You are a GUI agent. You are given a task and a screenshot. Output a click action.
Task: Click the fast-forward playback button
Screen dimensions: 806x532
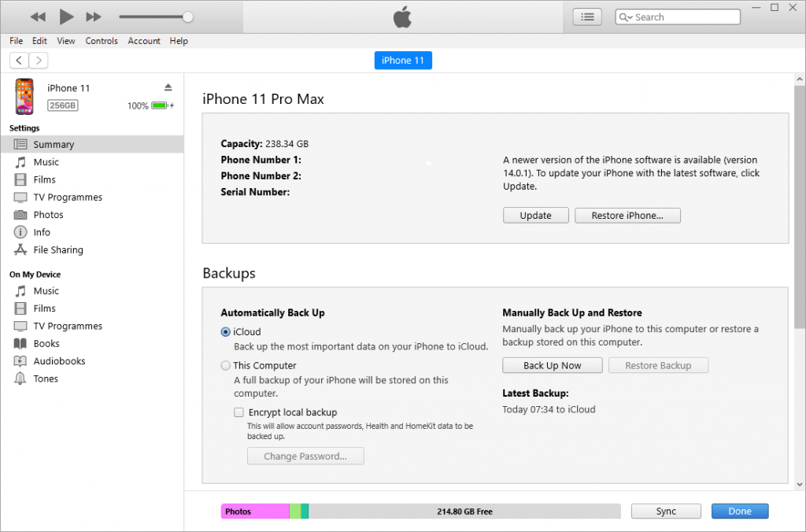click(x=93, y=17)
